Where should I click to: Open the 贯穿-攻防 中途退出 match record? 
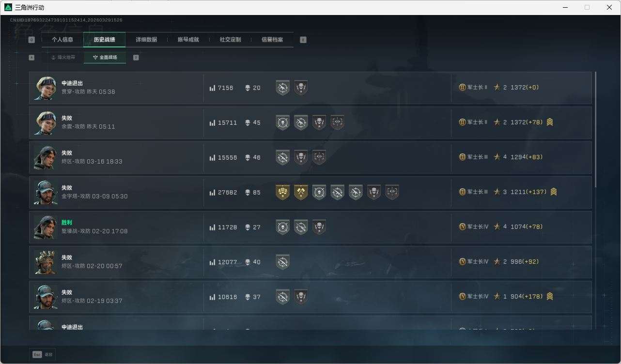310,88
